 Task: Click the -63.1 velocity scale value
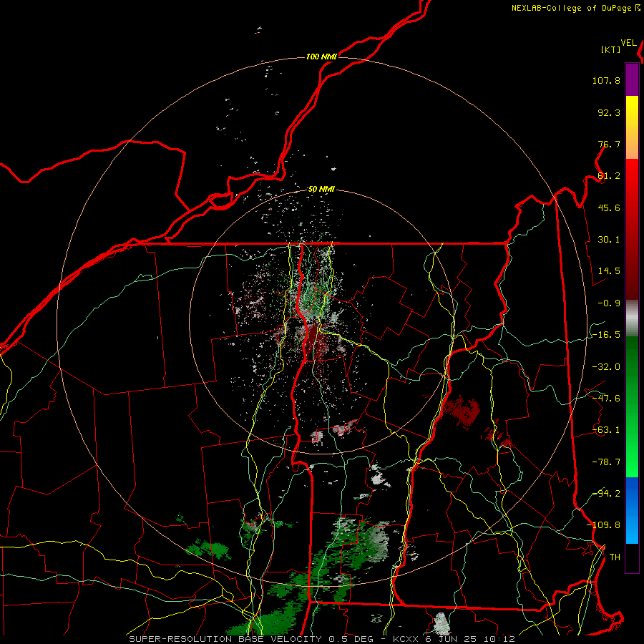click(x=606, y=430)
